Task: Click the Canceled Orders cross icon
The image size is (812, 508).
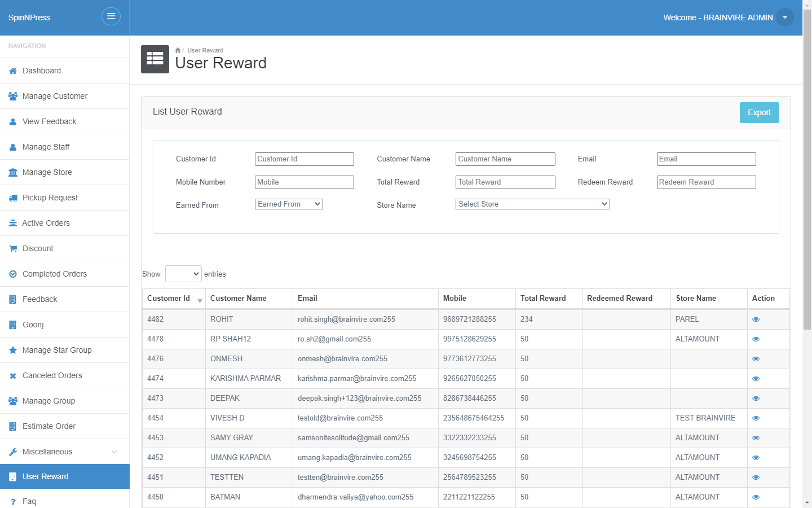Action: [13, 376]
